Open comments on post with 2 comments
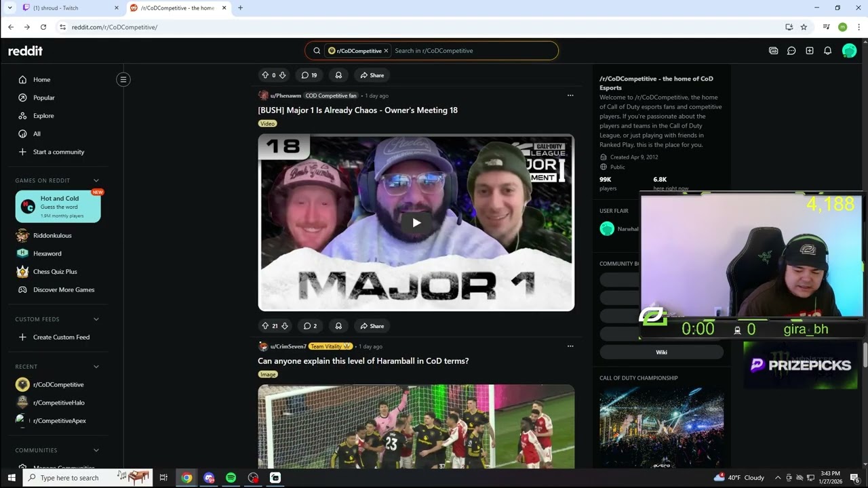 click(310, 326)
